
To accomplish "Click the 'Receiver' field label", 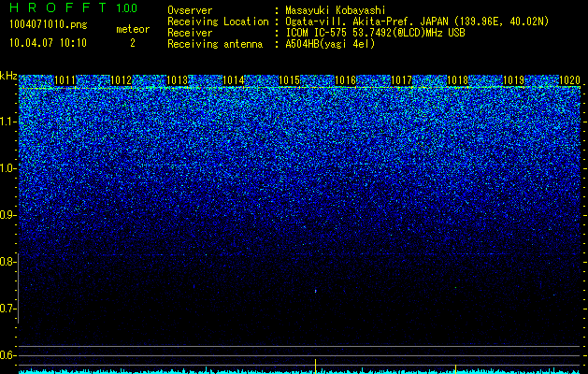I will [x=190, y=33].
